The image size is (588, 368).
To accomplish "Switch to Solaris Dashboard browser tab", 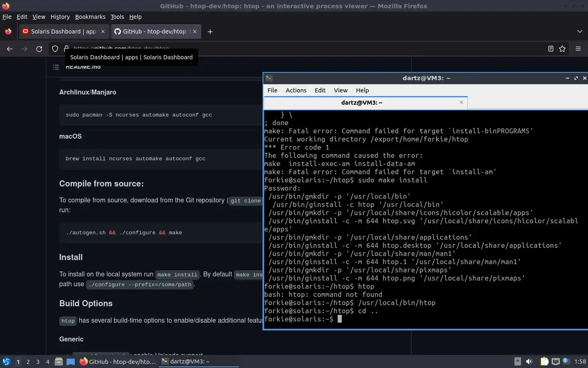I will (x=64, y=31).
